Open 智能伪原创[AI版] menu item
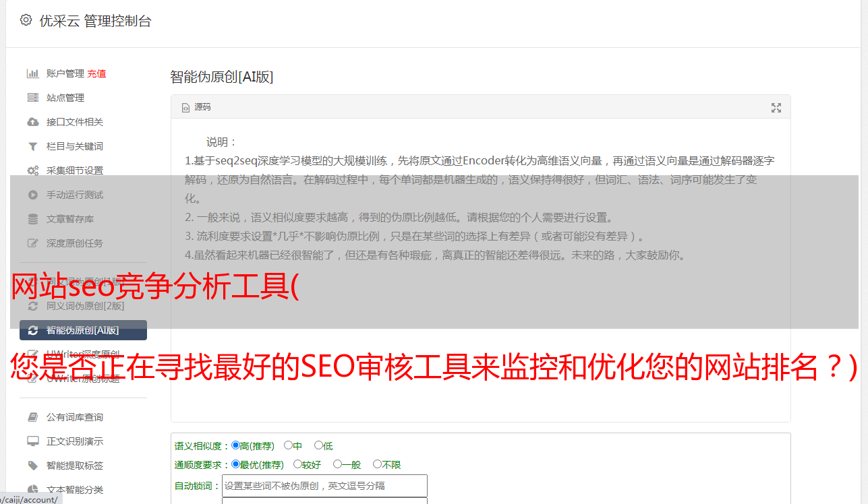Image resolution: width=868 pixels, height=504 pixels. 83,330
